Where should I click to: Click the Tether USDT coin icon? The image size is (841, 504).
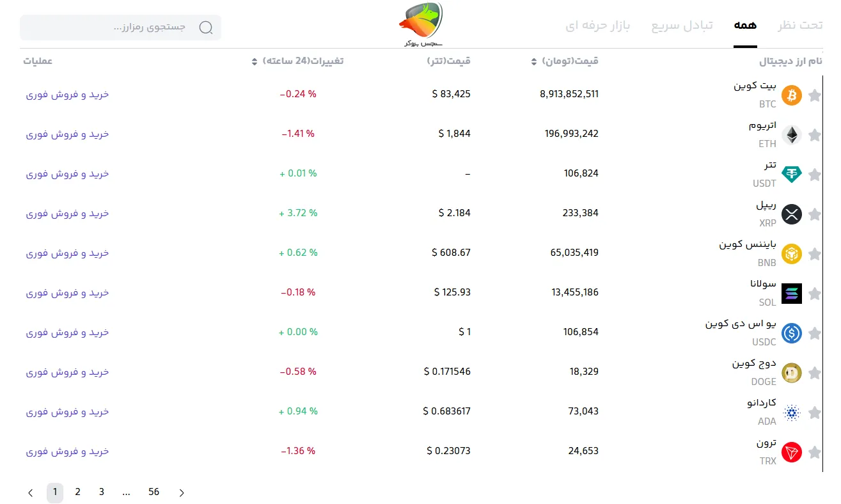791,175
